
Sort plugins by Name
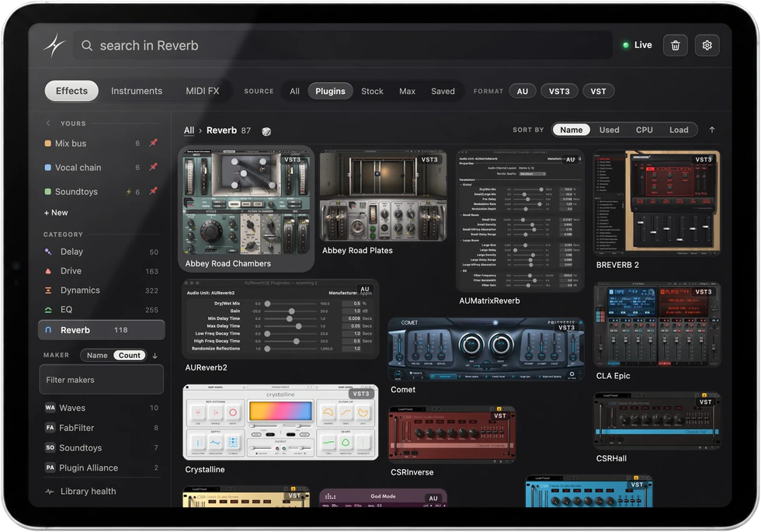tap(571, 130)
